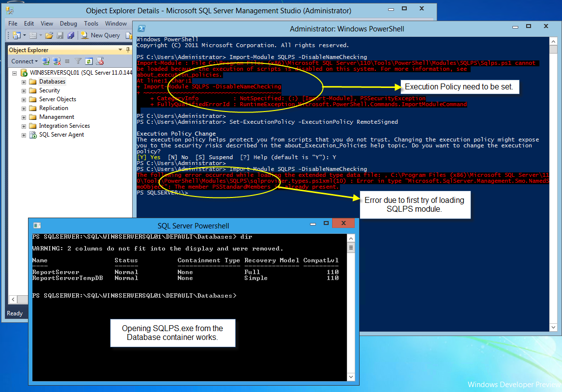This screenshot has height=392, width=562.
Task: Click the PowerShell icon in the title bar
Action: point(141,28)
